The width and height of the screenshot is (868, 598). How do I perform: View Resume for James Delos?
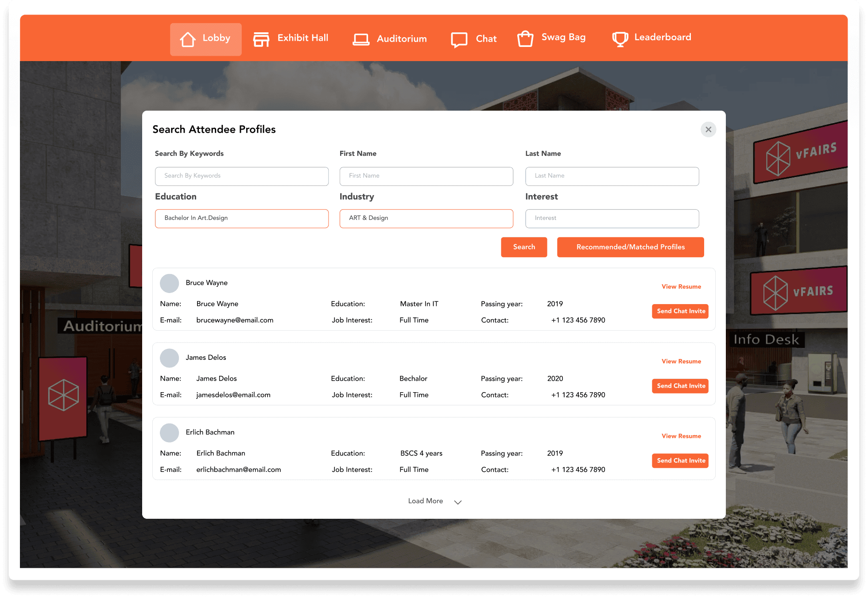(x=681, y=361)
